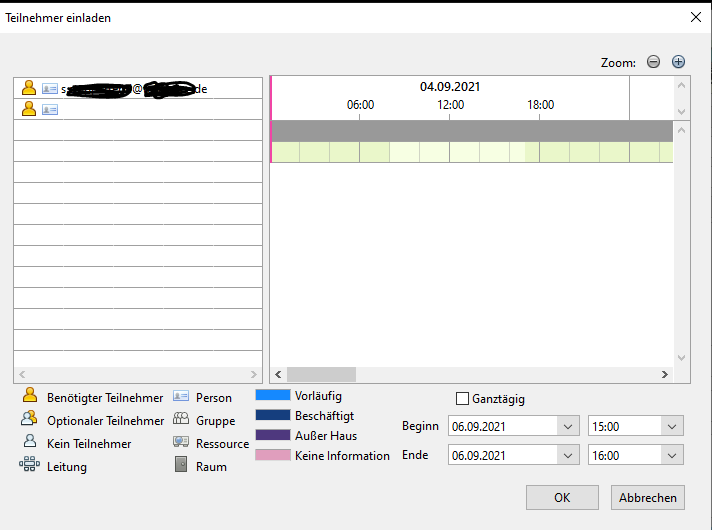Click timeline header scroll up arrow
Image resolution: width=712 pixels, height=530 pixels.
coord(681,85)
